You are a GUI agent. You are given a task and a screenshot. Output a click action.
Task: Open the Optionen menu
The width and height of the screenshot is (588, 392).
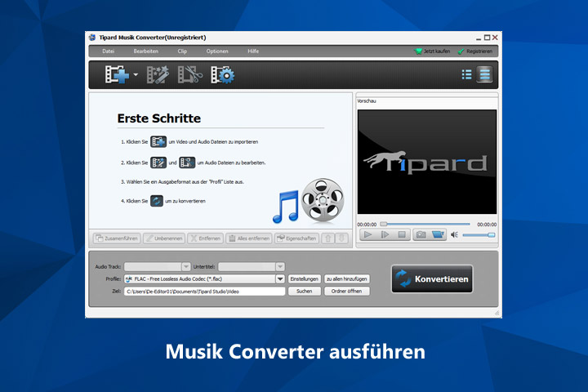217,51
